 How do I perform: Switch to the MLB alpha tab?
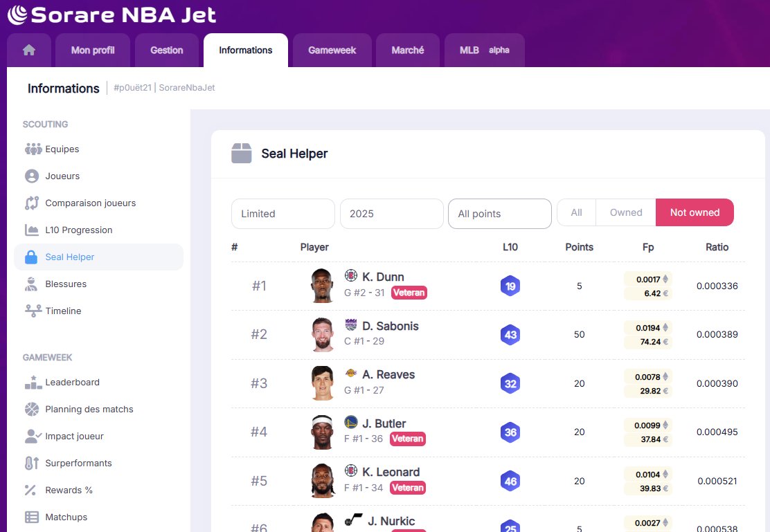click(x=485, y=50)
